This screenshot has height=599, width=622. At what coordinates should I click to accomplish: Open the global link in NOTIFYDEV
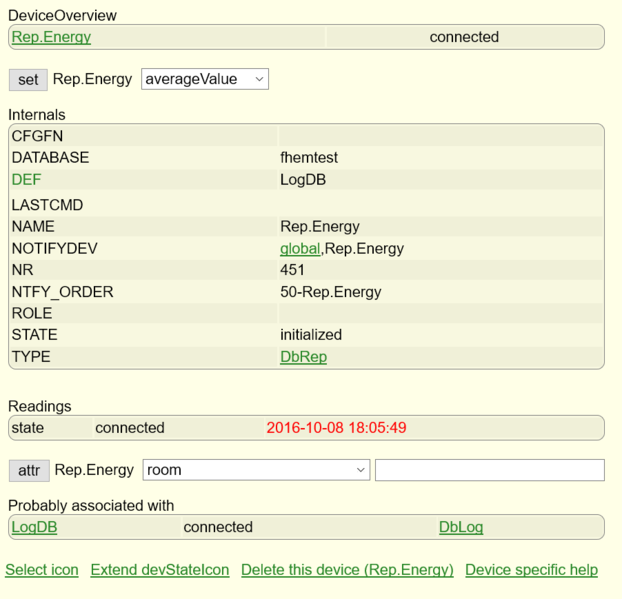point(299,248)
